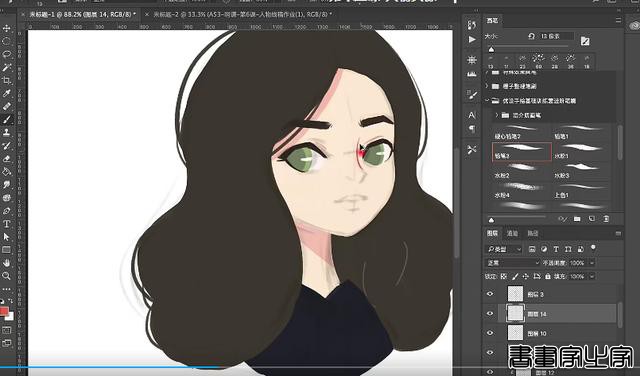
Task: Expand the nested brush subfolder
Action: 497,115
